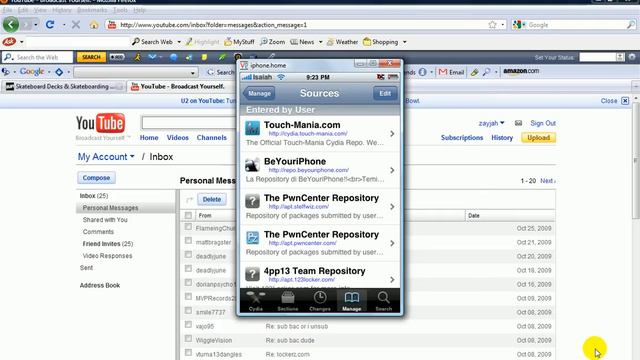Click the Delete messages button
The image size is (640, 360).
(x=212, y=200)
